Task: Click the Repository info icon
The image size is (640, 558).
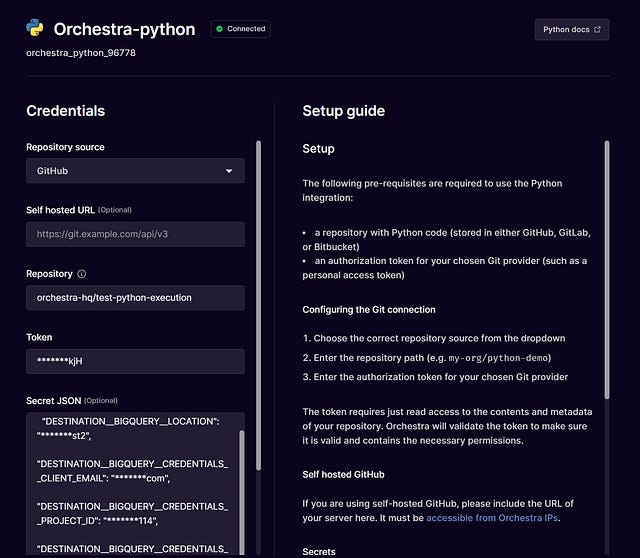Action: click(x=82, y=274)
